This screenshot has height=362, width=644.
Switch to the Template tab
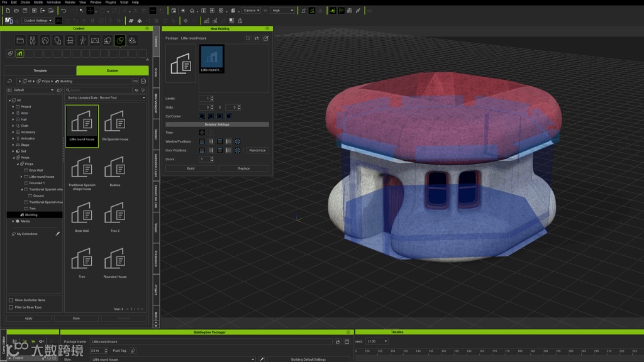click(40, 70)
